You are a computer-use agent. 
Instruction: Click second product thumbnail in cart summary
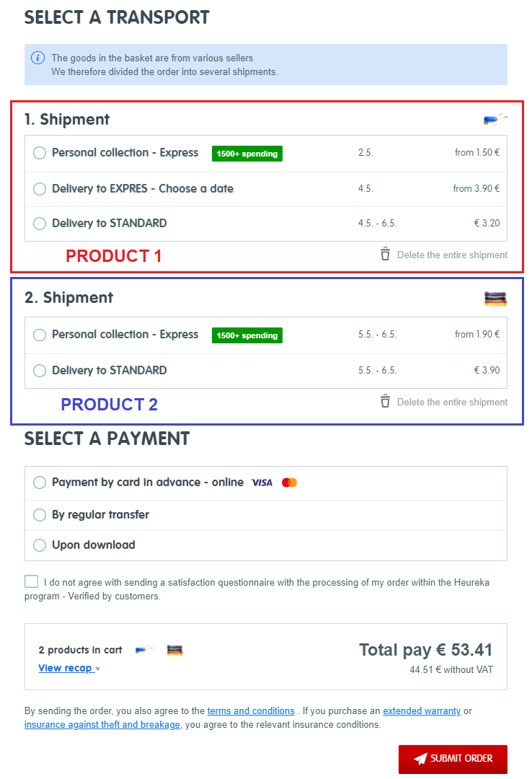pyautogui.click(x=174, y=650)
